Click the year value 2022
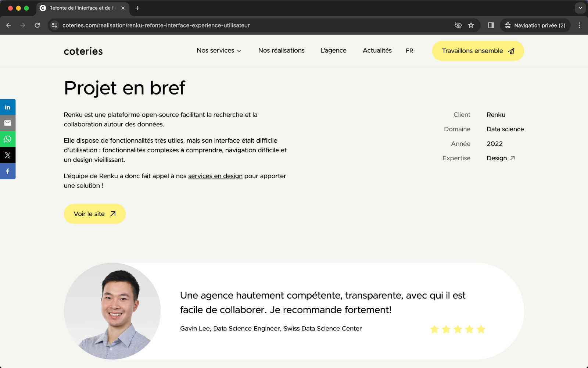 pyautogui.click(x=495, y=144)
